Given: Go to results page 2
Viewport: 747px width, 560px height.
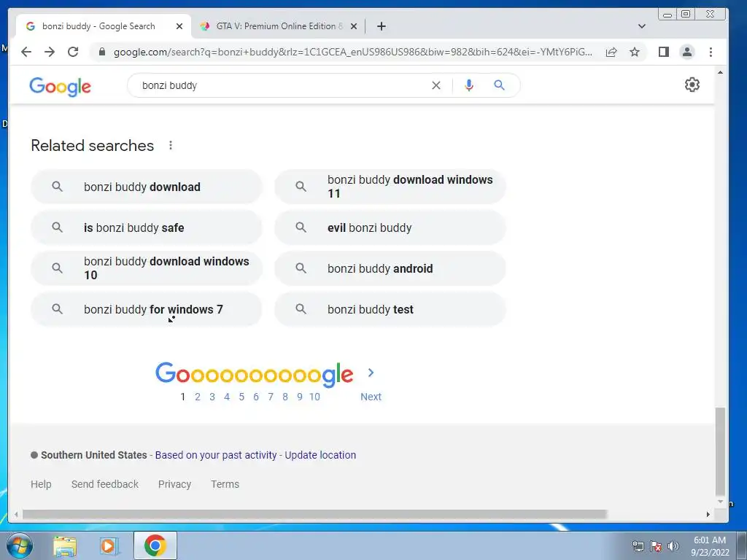Looking at the screenshot, I should coord(197,397).
